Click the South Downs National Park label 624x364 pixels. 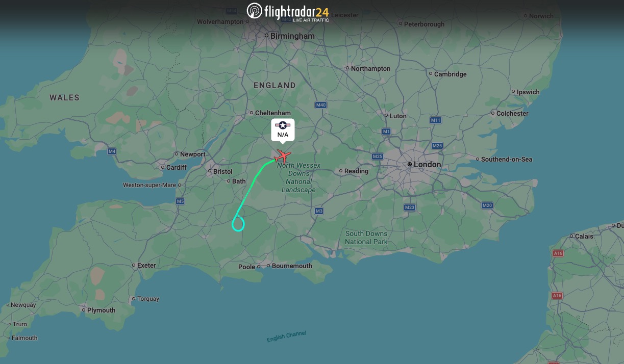(366, 238)
